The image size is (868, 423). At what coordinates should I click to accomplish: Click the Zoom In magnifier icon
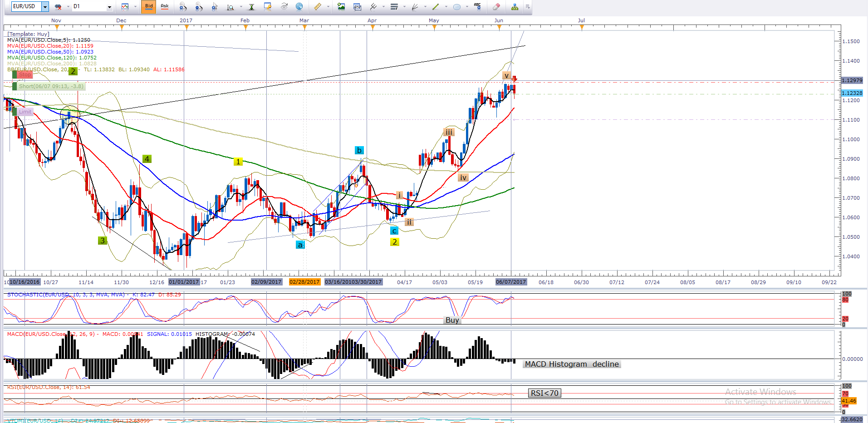[x=183, y=7]
